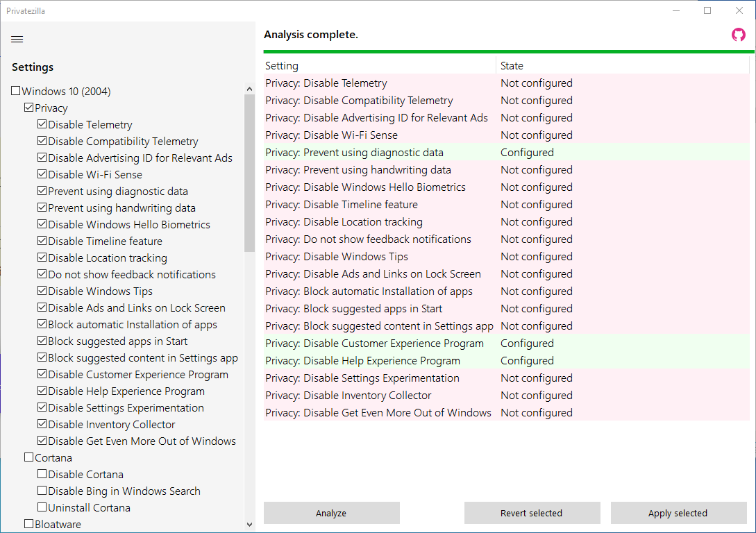This screenshot has height=533, width=756.
Task: Sort by the State column header
Action: tap(622, 66)
